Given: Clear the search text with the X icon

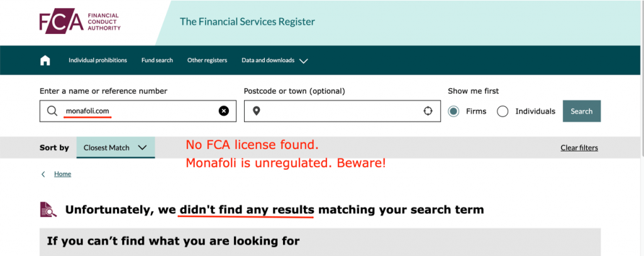Looking at the screenshot, I should coord(223,111).
